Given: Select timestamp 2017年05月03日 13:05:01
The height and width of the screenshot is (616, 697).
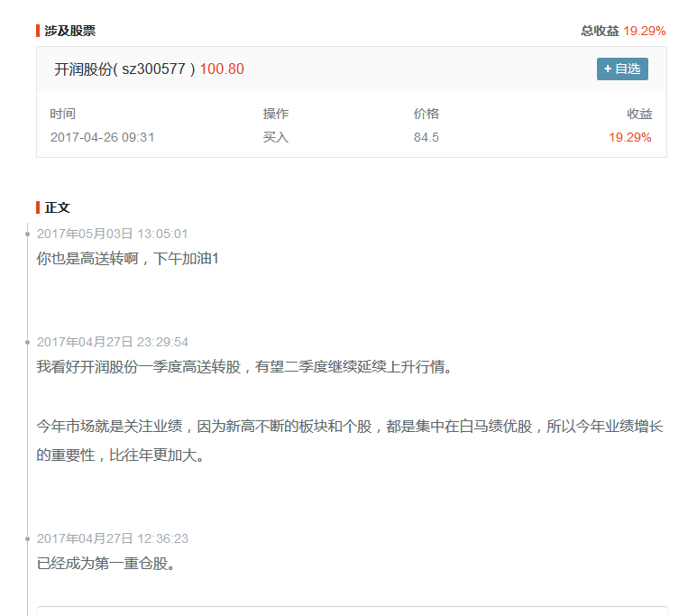Looking at the screenshot, I should (113, 234).
